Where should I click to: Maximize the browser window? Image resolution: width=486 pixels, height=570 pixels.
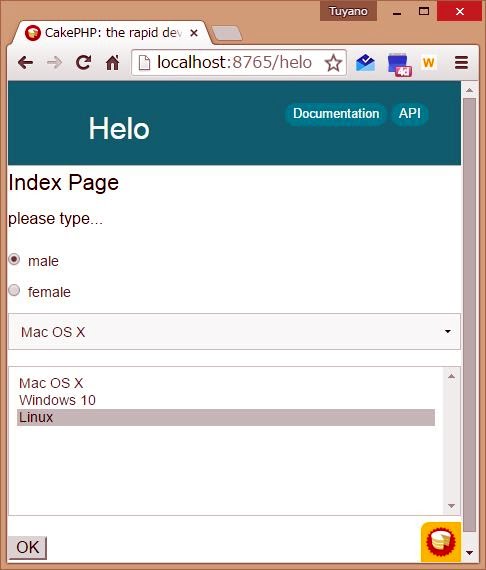pos(423,11)
